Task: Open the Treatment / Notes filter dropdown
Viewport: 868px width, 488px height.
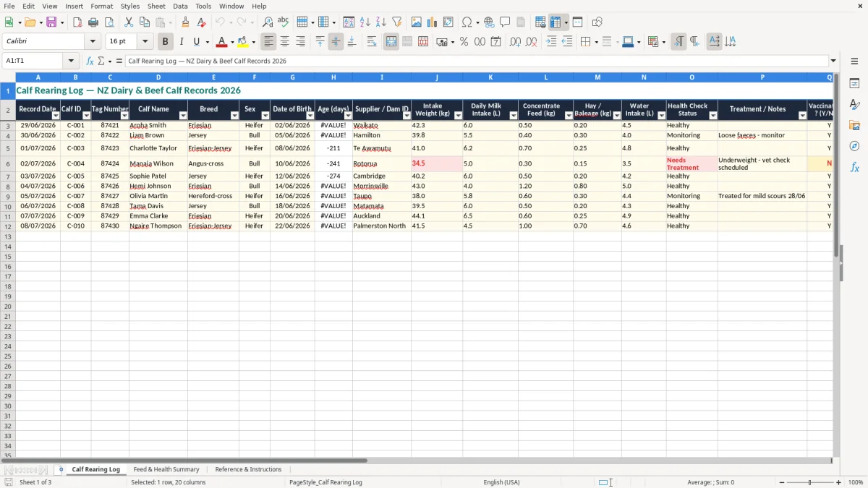Action: point(802,116)
